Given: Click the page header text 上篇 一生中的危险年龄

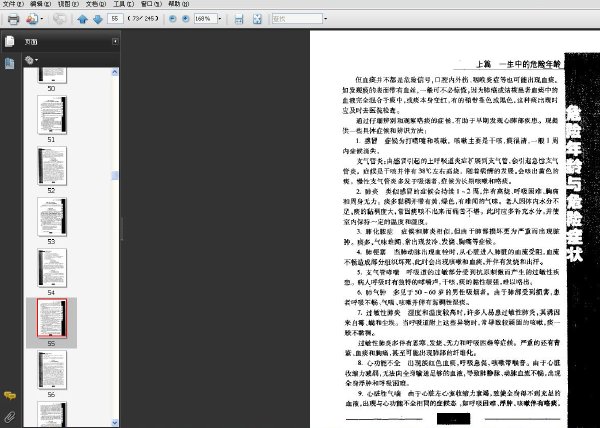Looking at the screenshot, I should [x=518, y=64].
